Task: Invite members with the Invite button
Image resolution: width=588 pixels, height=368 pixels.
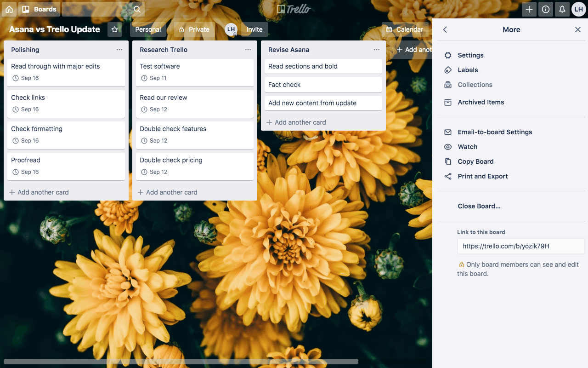Action: click(x=254, y=29)
